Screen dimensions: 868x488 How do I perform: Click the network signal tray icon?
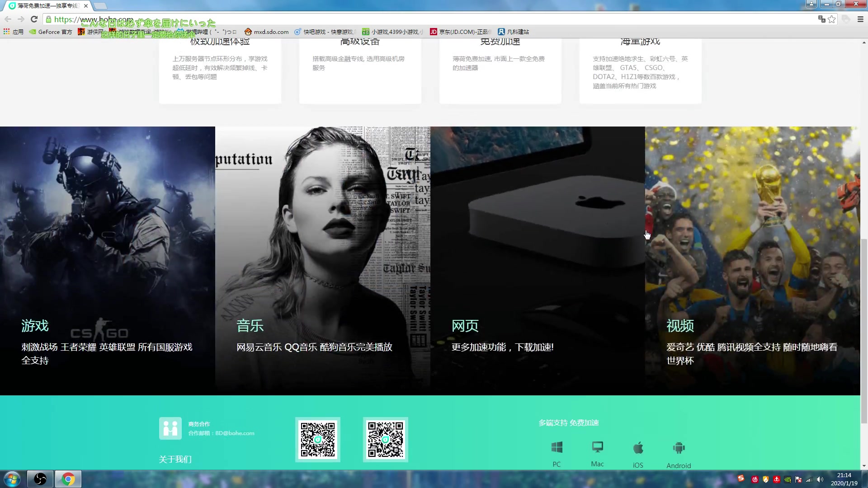809,479
